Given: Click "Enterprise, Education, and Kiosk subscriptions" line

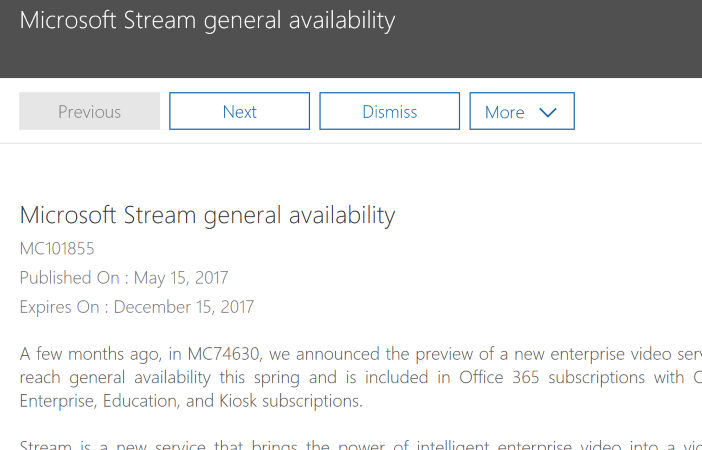Looking at the screenshot, I should 190,401.
